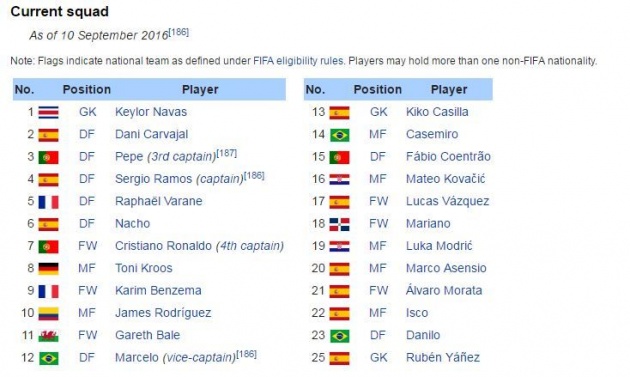This screenshot has height=377, width=630.
Task: Click the Wales flag beside Gareth Bale
Action: click(x=48, y=336)
